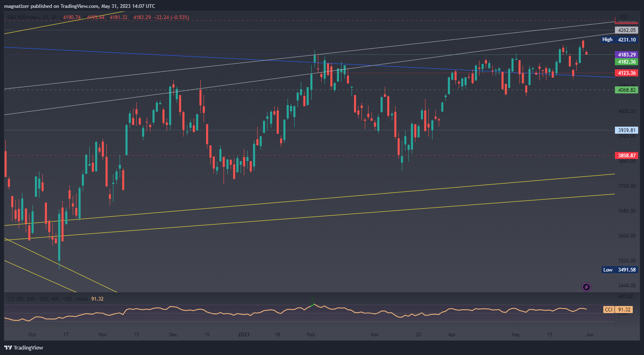The width and height of the screenshot is (644, 355).
Task: Click the light blue 3939.81 level label
Action: (627, 130)
